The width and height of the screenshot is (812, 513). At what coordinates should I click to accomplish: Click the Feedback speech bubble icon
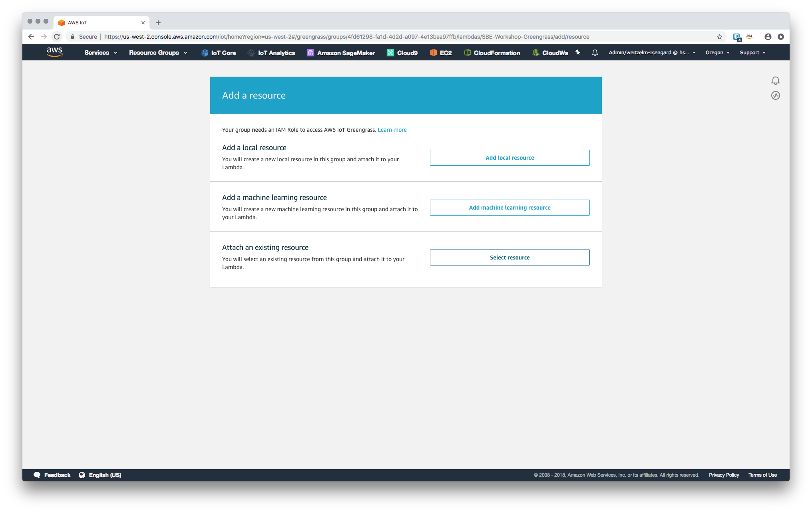pos(37,475)
